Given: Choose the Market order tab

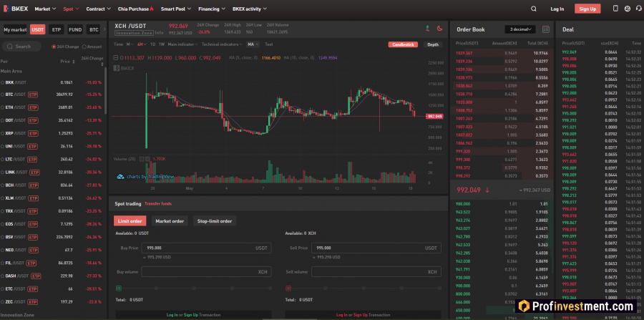Looking at the screenshot, I should click(x=170, y=221).
